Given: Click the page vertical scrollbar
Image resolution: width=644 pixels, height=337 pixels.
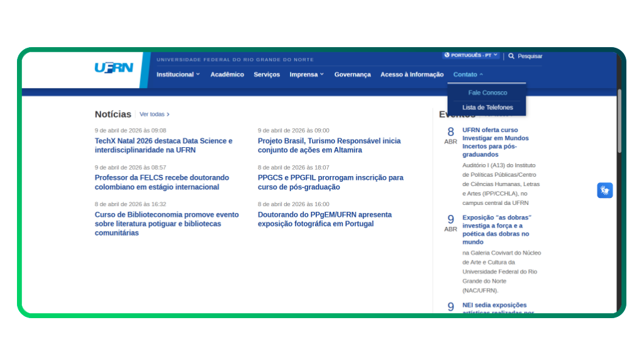Looking at the screenshot, I should click(x=619, y=119).
